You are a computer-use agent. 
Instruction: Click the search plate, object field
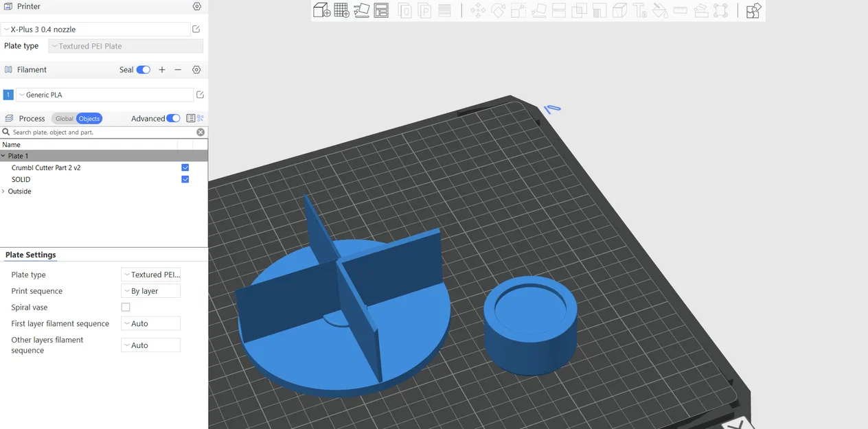tap(103, 132)
